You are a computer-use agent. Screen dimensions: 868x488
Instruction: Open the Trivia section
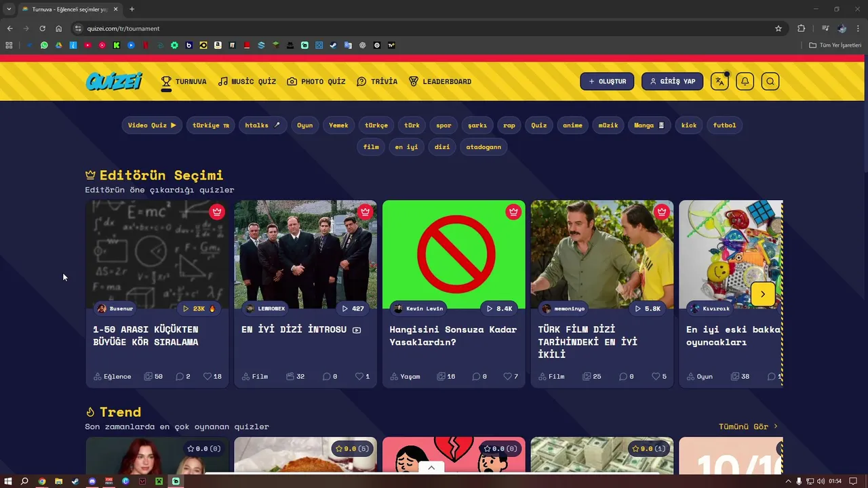click(x=377, y=81)
